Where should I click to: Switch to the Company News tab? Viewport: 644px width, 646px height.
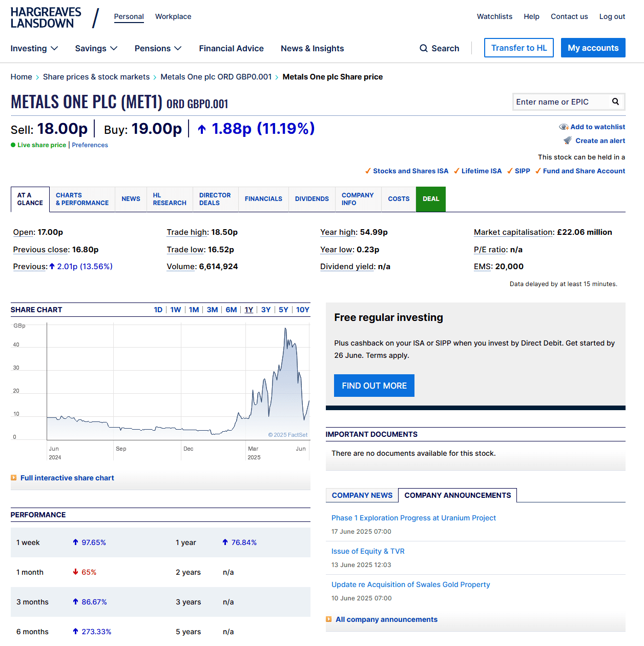362,495
